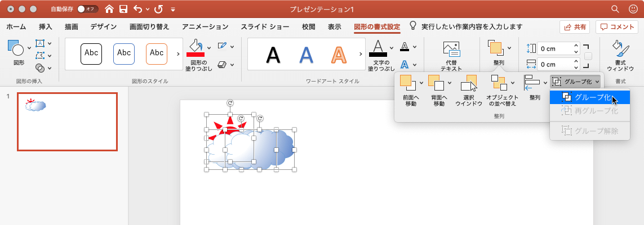
Task: Click the merge shapes overlapping circles icon
Action: tap(40, 67)
